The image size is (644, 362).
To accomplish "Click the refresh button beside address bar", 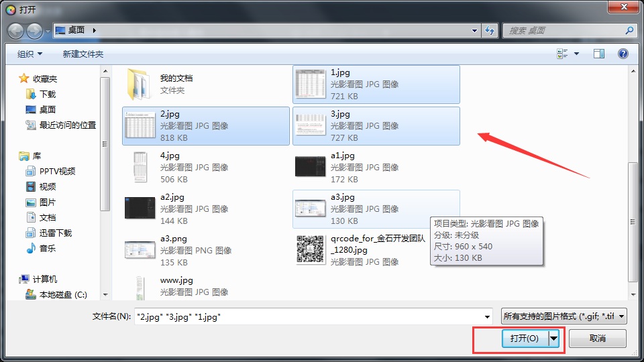I will (x=490, y=30).
